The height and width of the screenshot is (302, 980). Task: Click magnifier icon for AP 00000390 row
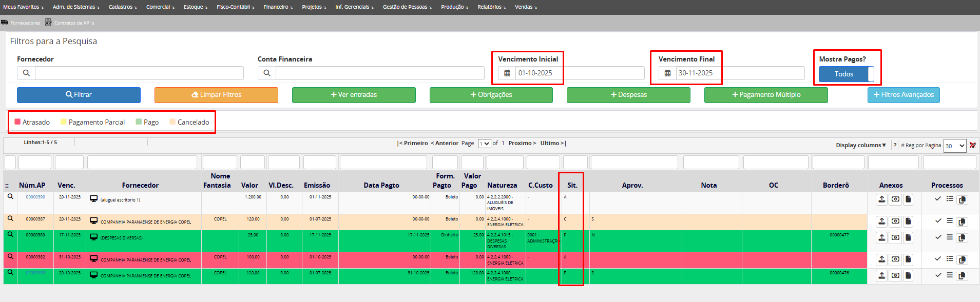tap(10, 197)
